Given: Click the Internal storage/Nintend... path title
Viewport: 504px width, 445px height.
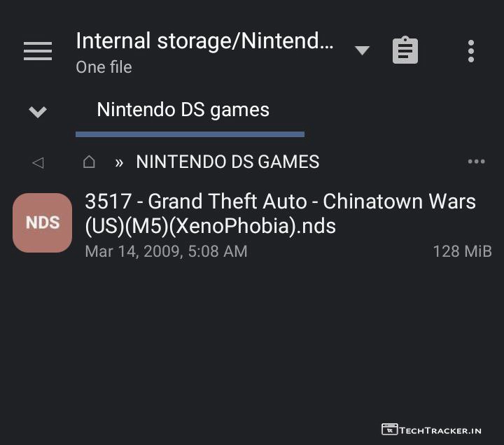Looking at the screenshot, I should (204, 41).
